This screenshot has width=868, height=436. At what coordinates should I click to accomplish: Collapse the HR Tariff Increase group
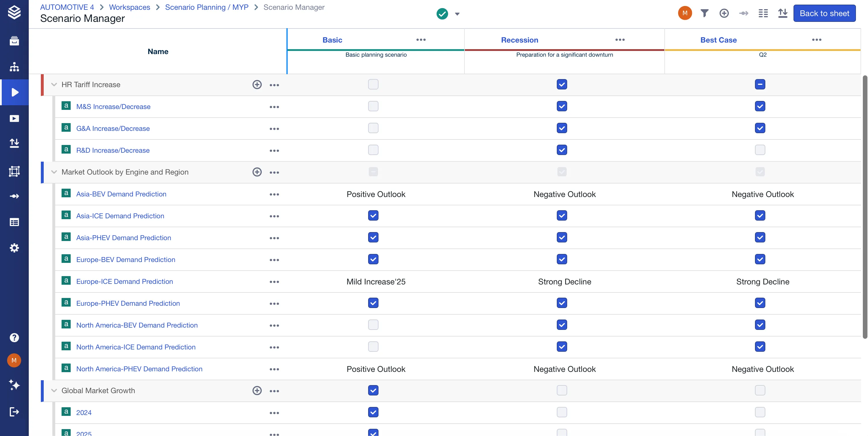point(54,85)
